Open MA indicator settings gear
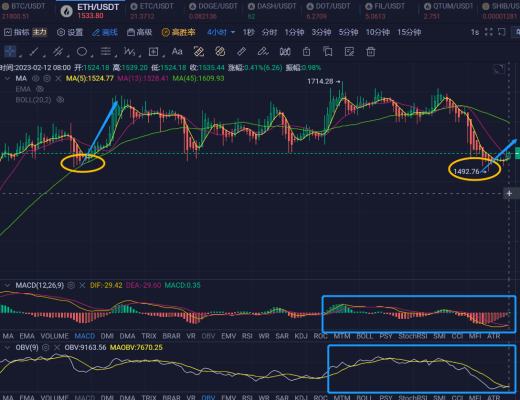Screen dimensions: 520x400 tap(47, 78)
